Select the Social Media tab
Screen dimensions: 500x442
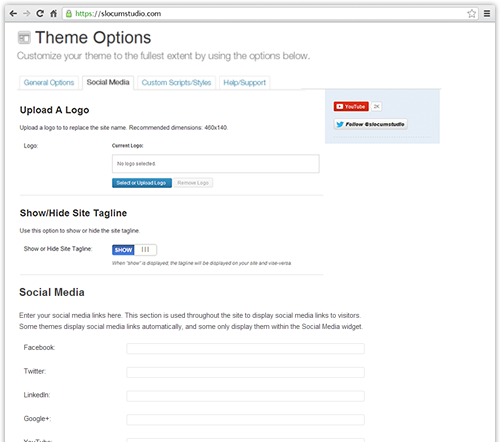click(x=108, y=82)
